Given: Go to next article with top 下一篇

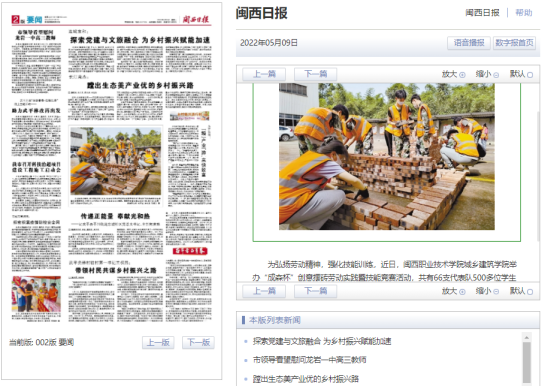Looking at the screenshot, I should 316,74.
